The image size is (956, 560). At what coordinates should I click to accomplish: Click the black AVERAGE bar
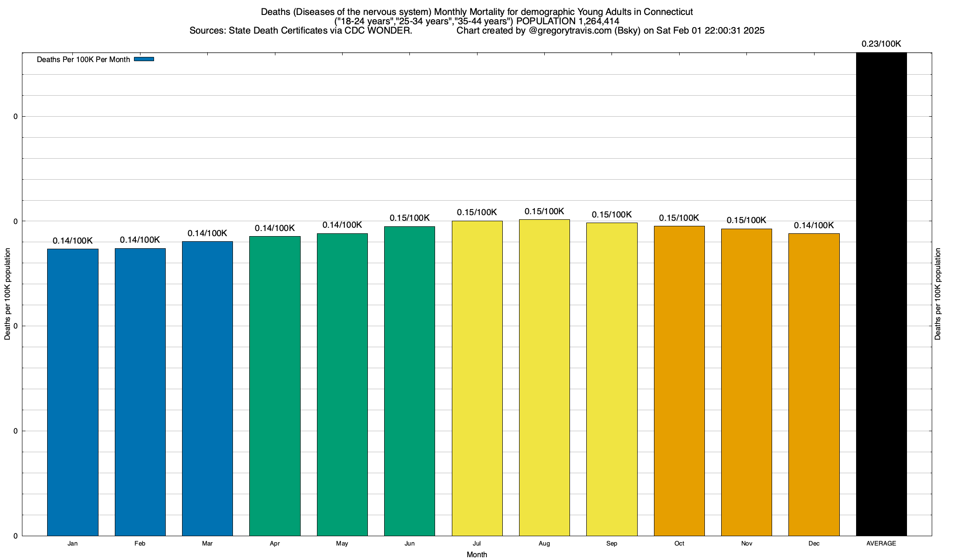881,294
